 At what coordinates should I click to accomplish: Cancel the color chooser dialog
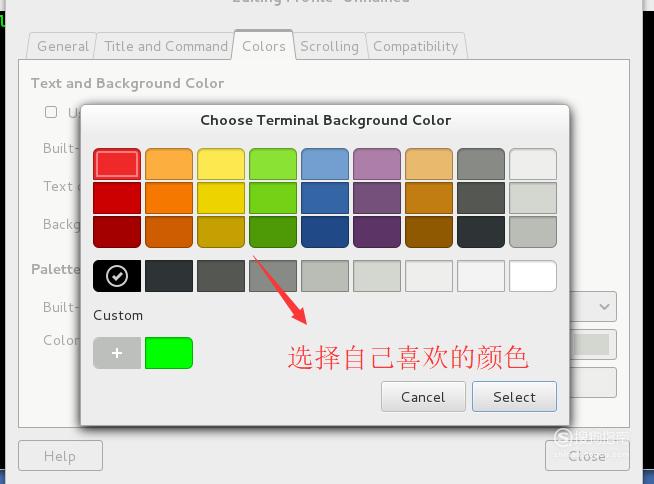click(x=423, y=397)
